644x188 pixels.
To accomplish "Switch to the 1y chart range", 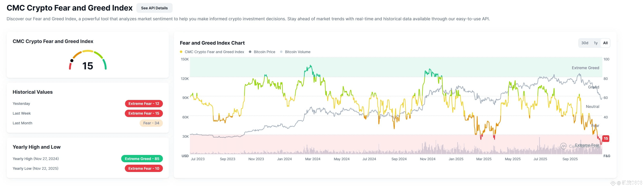I will 596,43.
